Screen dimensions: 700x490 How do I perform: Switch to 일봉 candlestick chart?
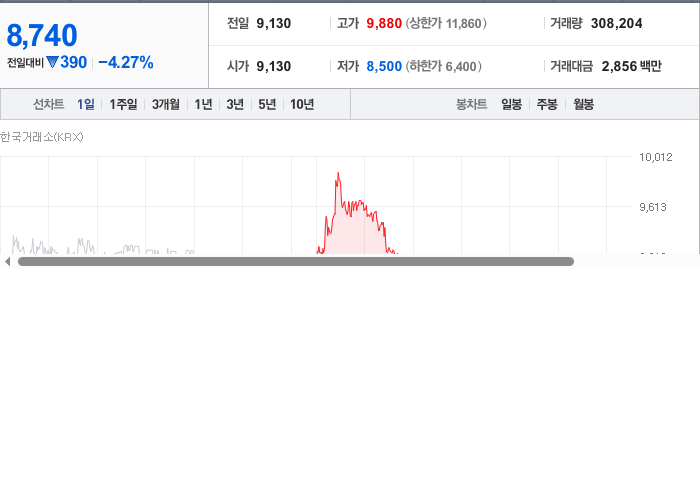(x=511, y=104)
